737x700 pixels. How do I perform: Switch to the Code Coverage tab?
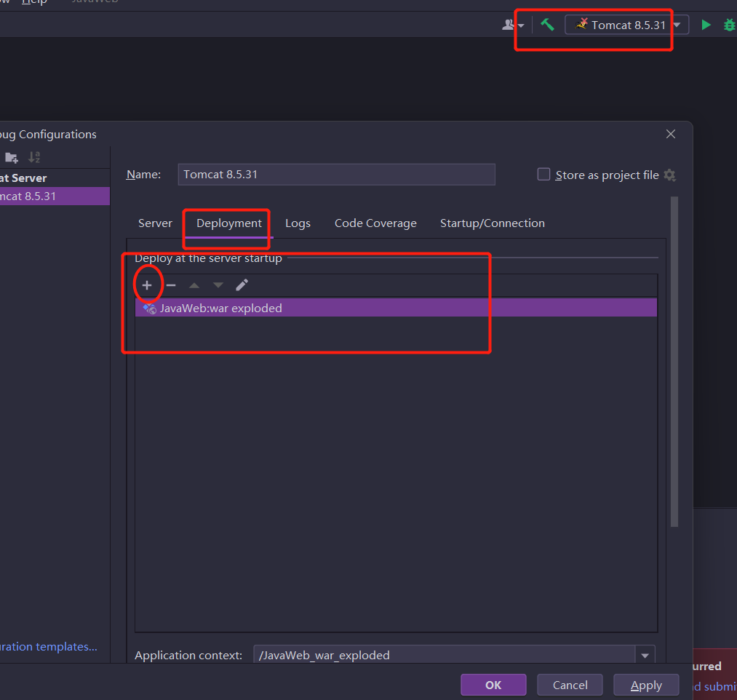[375, 223]
